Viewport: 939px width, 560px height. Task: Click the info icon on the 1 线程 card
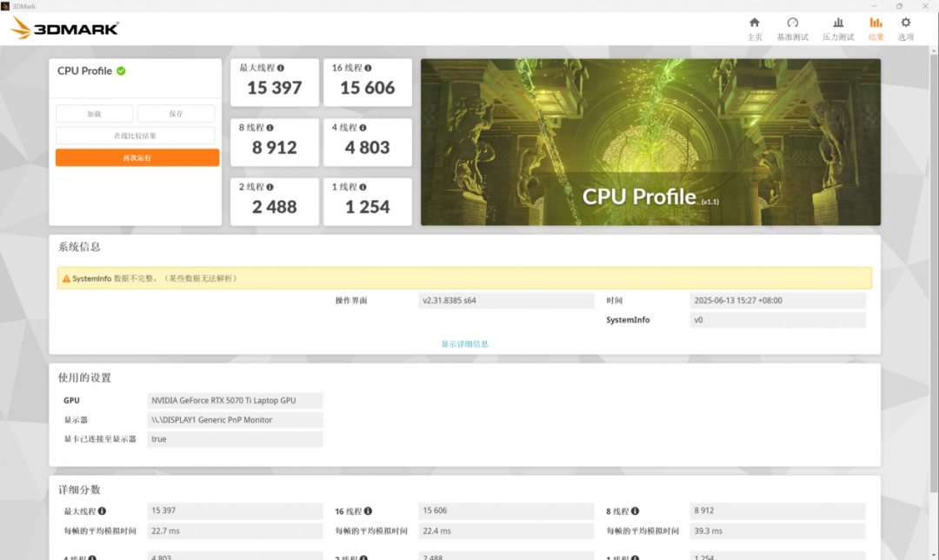click(363, 187)
